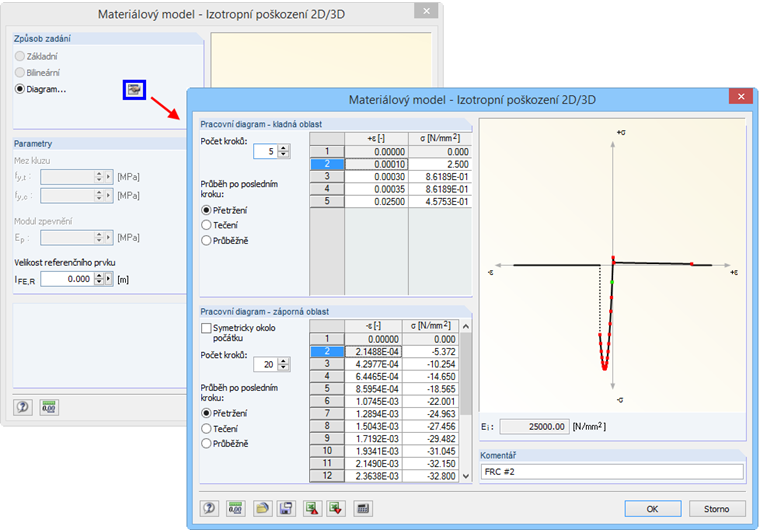The width and height of the screenshot is (760, 532).
Task: Save diagram with floppy disk icon
Action: tap(286, 508)
